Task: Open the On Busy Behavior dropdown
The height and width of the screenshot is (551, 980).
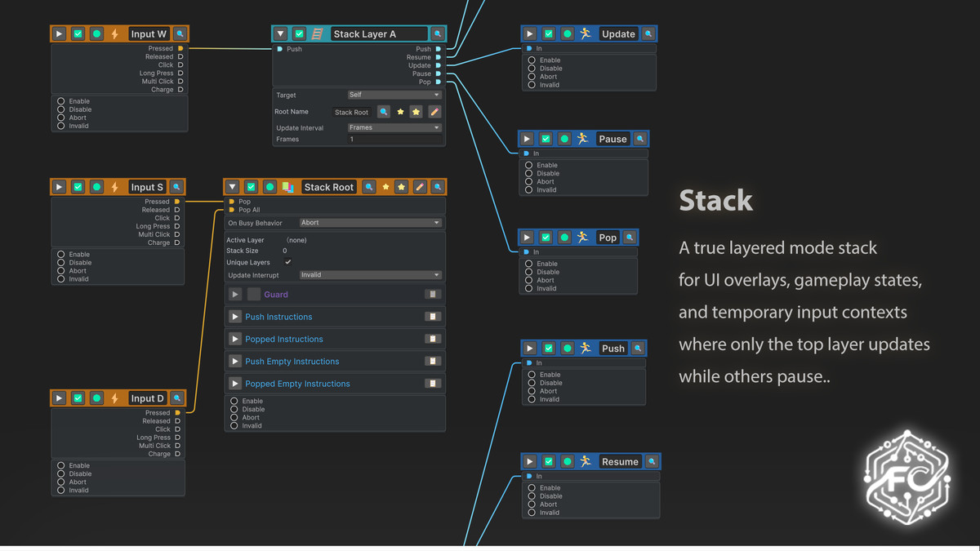Action: pos(370,223)
